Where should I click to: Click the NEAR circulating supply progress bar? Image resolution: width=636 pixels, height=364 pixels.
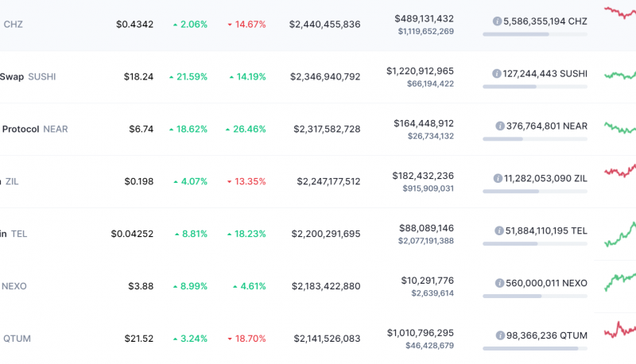click(x=535, y=139)
